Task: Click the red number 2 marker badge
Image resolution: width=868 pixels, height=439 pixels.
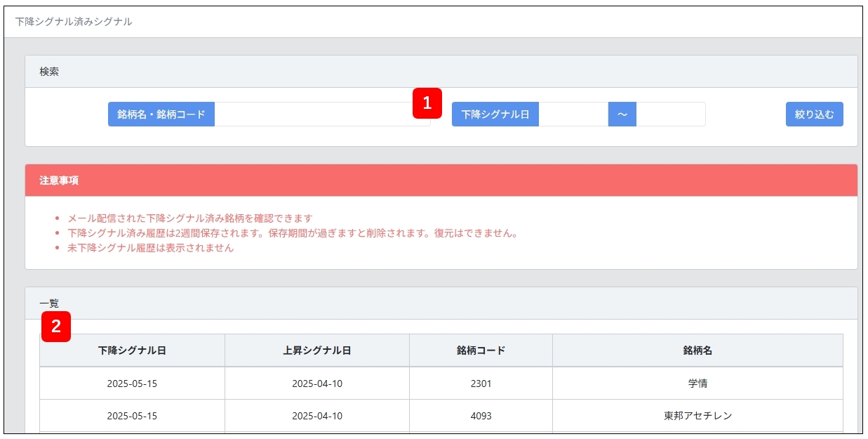Action: (56, 327)
